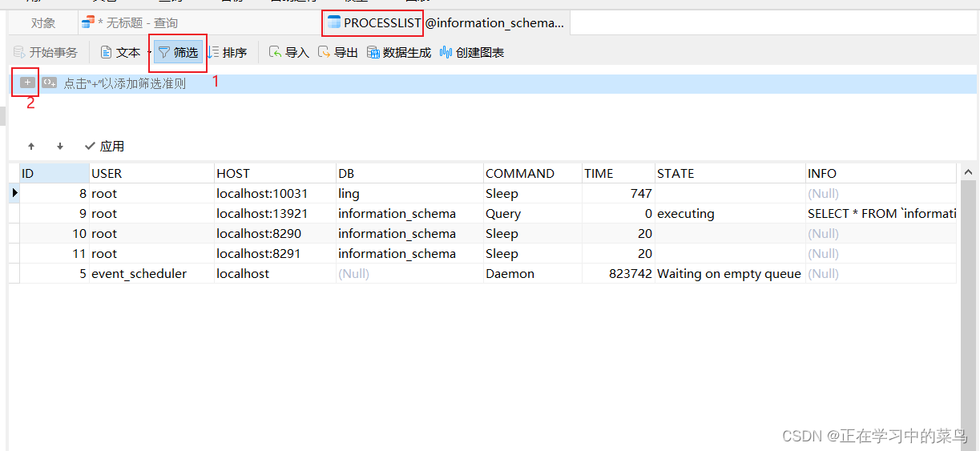This screenshot has width=980, height=451.
Task: Click the 排序 sort icon
Action: [214, 53]
